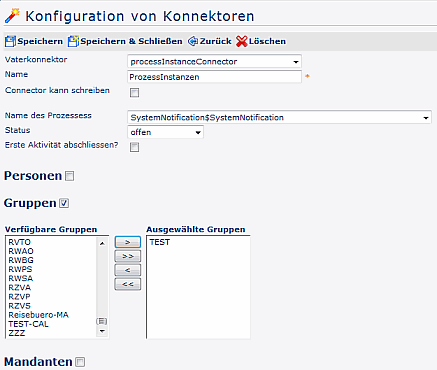
Task: Open the Status dropdown showing offen
Action: pyautogui.click(x=165, y=132)
